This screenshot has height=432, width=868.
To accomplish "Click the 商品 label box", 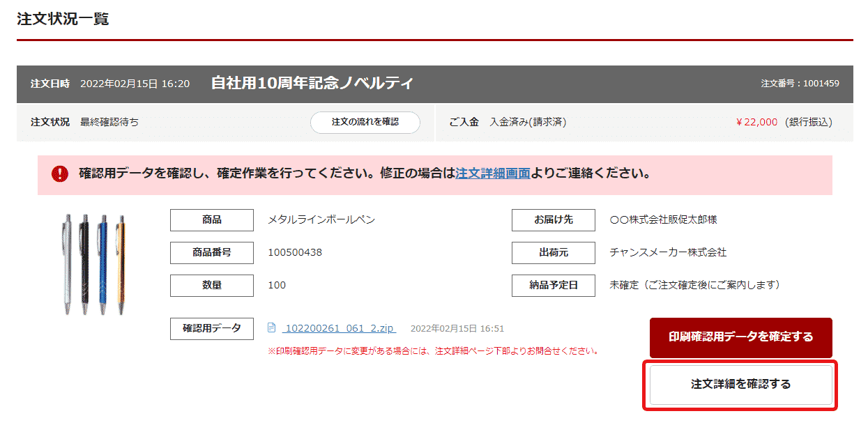I will tap(212, 220).
